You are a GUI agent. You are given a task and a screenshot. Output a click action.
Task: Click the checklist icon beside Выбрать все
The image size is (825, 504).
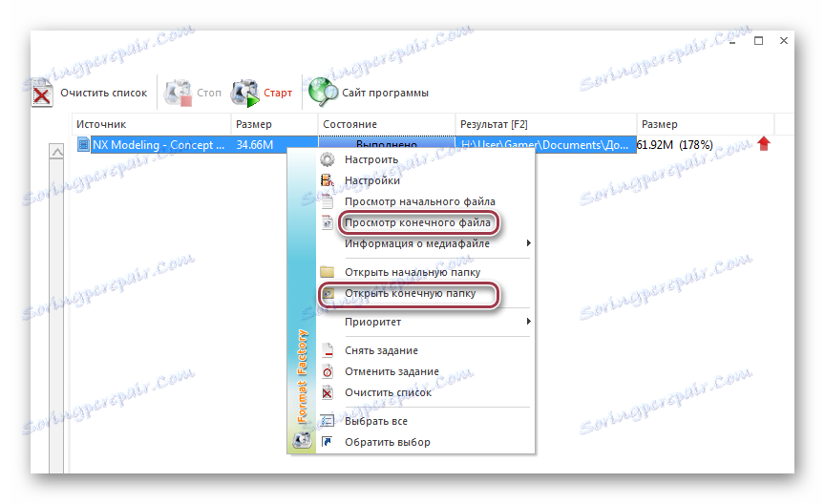(x=328, y=421)
